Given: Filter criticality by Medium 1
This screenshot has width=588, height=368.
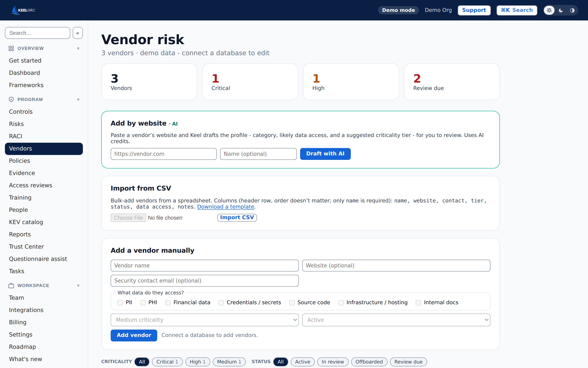Looking at the screenshot, I should pyautogui.click(x=229, y=362).
